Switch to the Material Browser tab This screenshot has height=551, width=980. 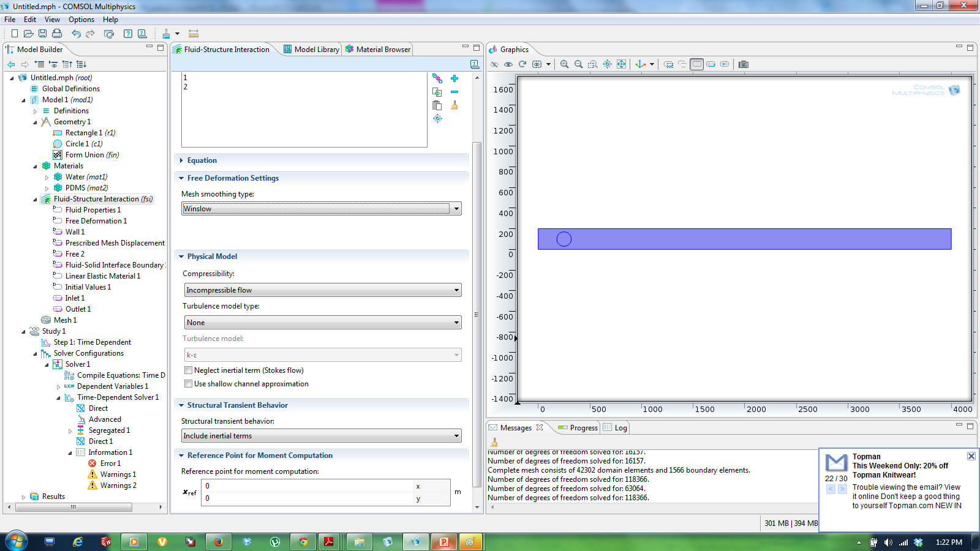point(383,50)
